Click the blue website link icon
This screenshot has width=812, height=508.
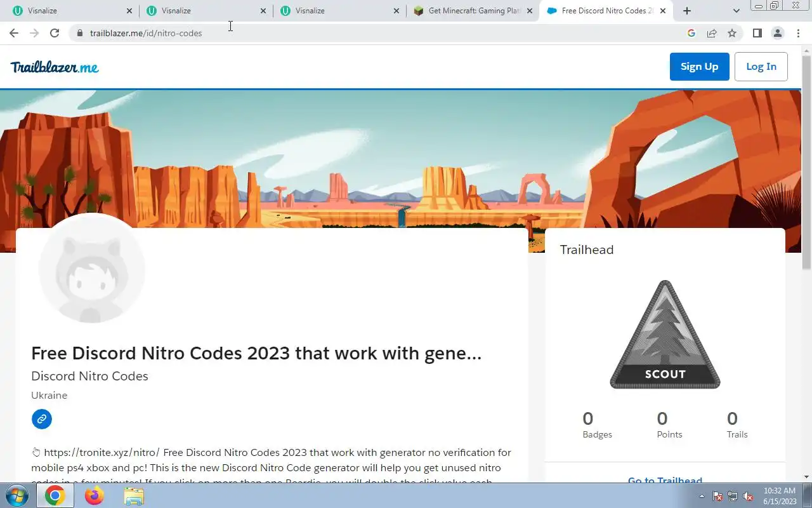(x=42, y=419)
